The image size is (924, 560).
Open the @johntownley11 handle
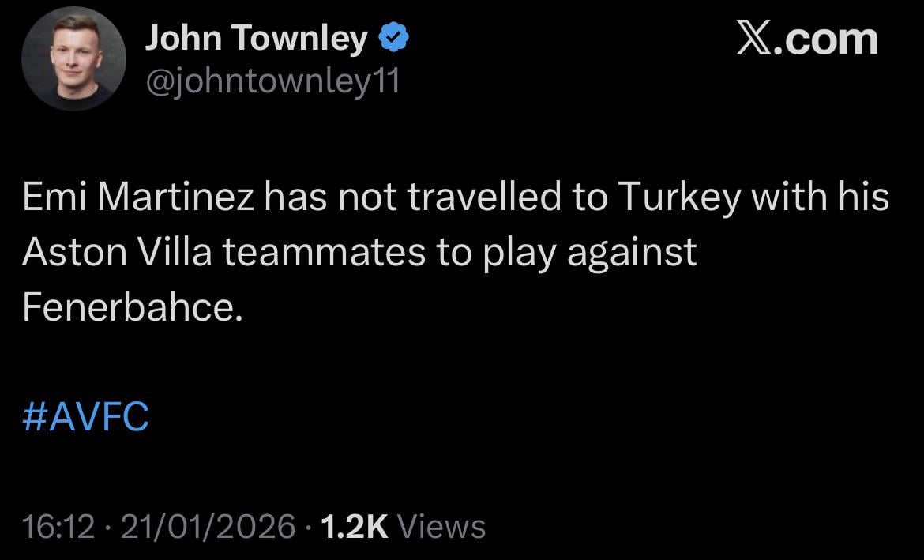coord(272,79)
